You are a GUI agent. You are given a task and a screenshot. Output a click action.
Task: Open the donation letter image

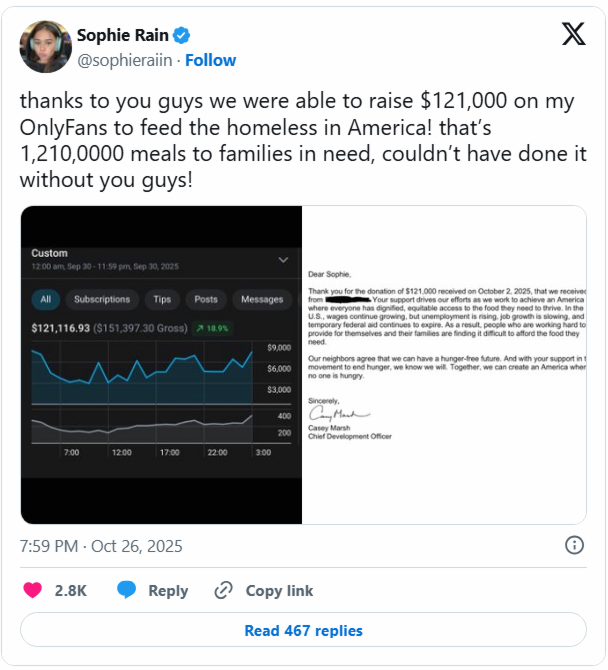444,365
